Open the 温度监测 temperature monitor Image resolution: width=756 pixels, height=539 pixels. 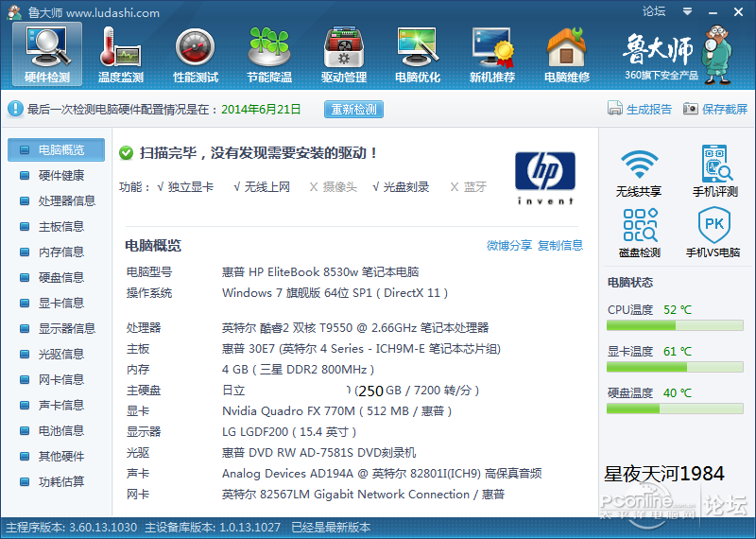[121, 54]
